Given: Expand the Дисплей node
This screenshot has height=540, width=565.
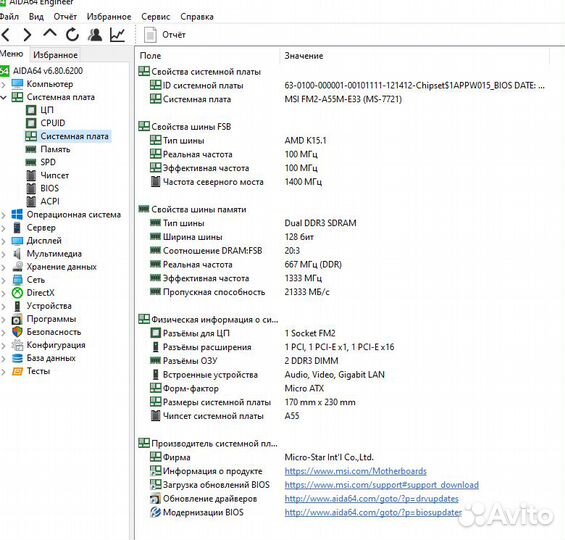Looking at the screenshot, I should (4, 241).
